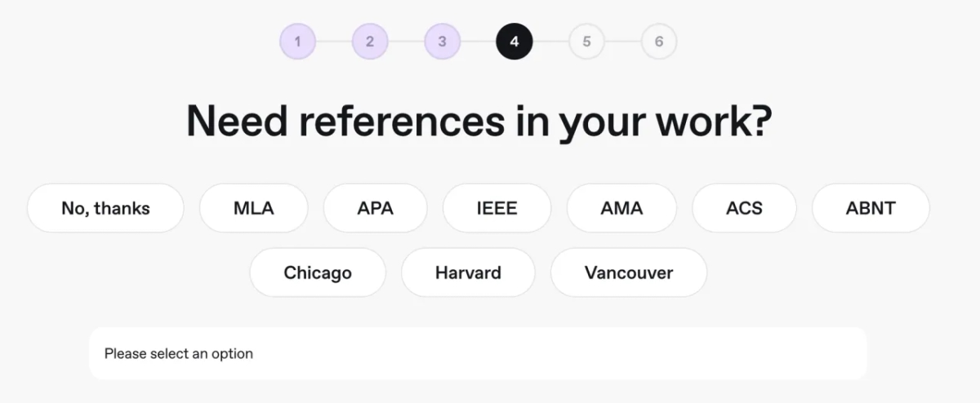Select MLA citation style

(x=253, y=208)
